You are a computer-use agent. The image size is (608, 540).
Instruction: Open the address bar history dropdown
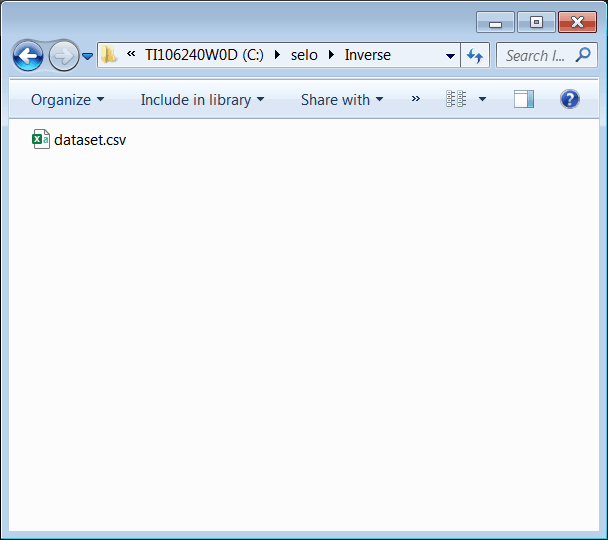pyautogui.click(x=450, y=56)
